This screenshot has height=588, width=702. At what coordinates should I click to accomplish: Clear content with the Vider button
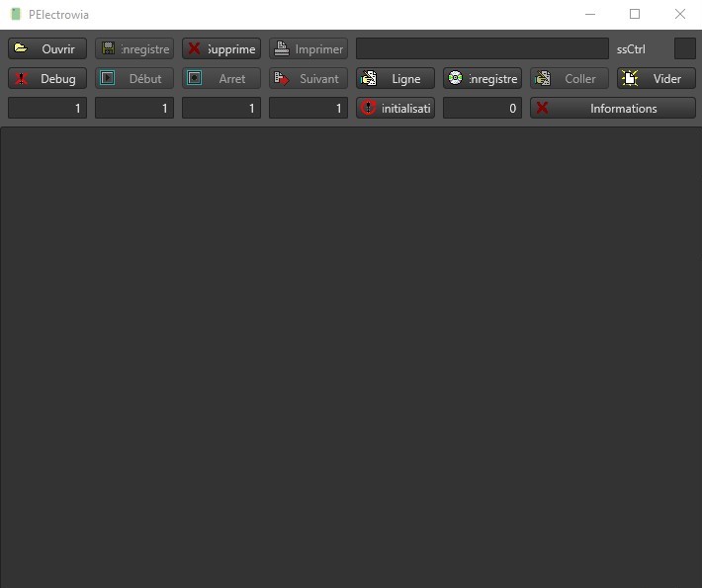(657, 78)
